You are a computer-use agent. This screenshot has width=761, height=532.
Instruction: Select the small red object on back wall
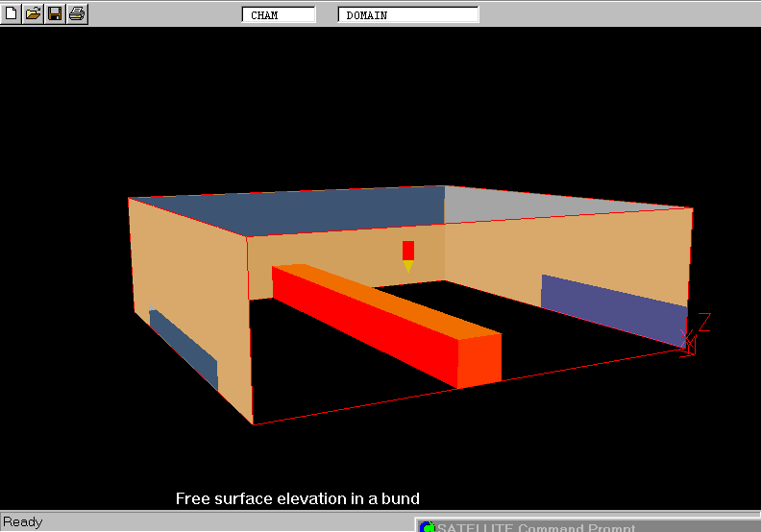pyautogui.click(x=408, y=251)
